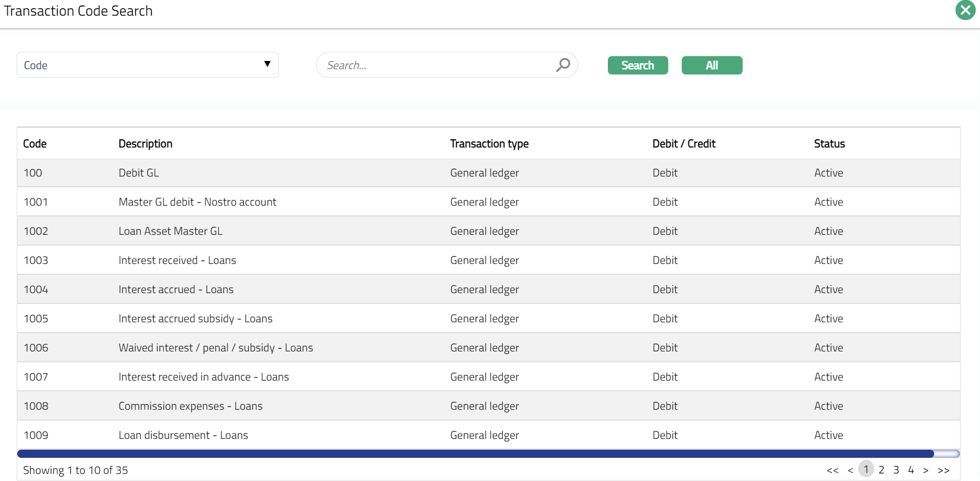Sort by the Code column header
This screenshot has width=980, height=481.
coord(35,144)
